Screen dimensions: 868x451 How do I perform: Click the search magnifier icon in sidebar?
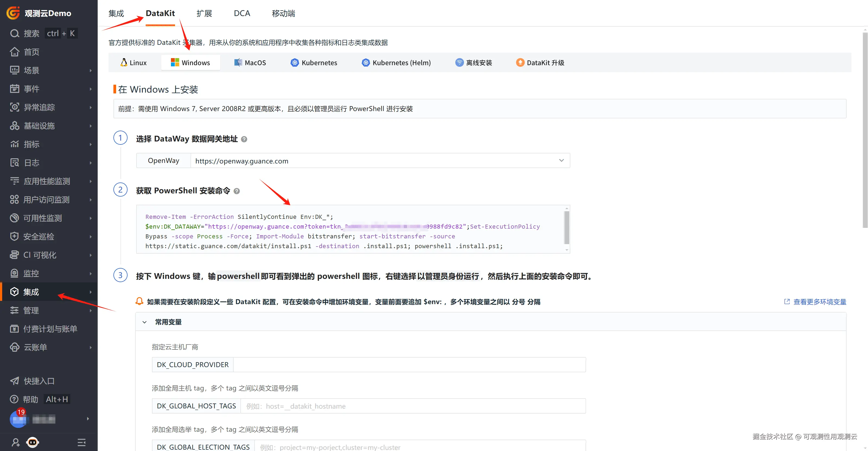(x=14, y=33)
